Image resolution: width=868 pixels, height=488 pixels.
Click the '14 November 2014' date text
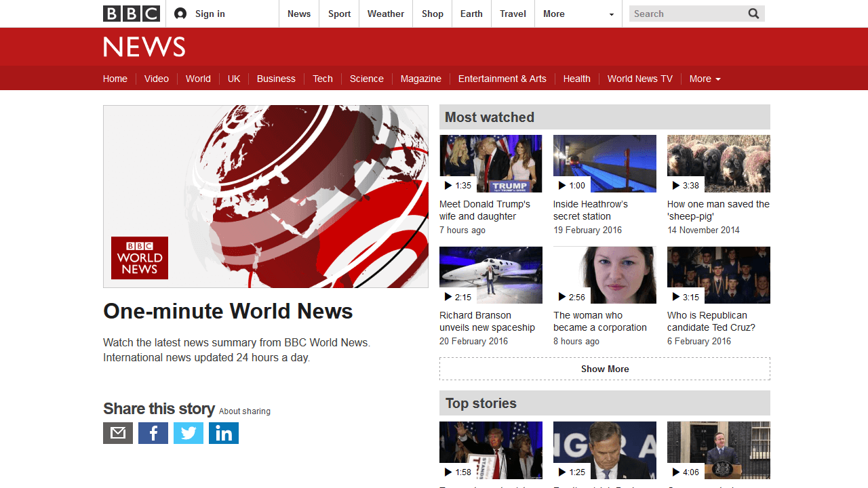(x=704, y=230)
